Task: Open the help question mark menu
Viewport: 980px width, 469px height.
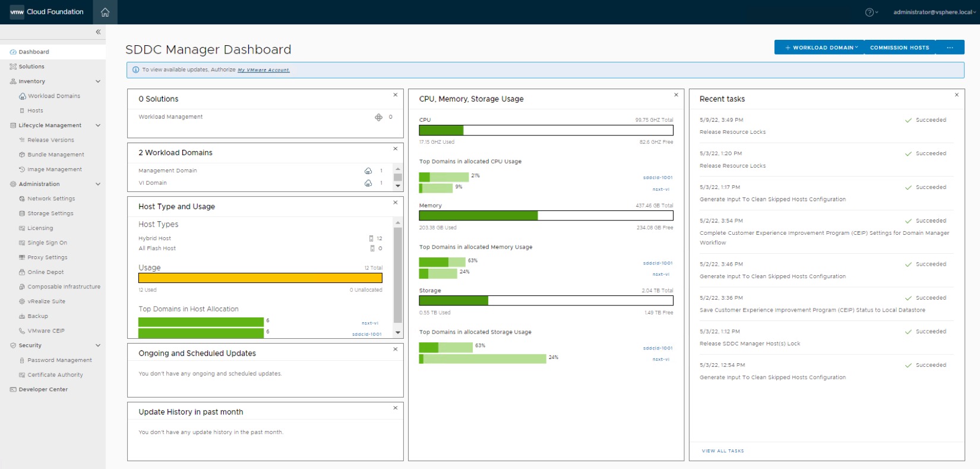Action: (870, 12)
